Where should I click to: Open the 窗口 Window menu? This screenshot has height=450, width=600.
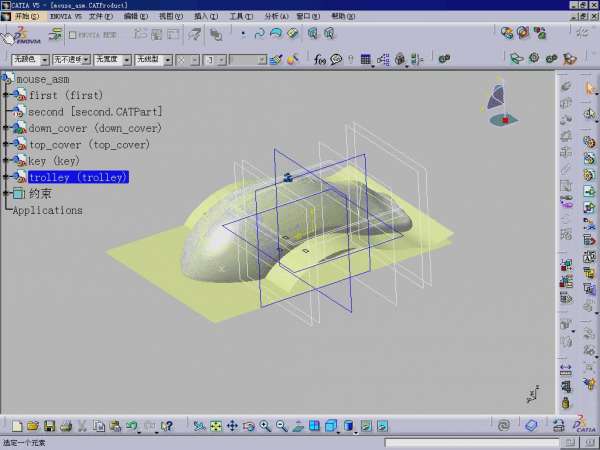[308, 16]
